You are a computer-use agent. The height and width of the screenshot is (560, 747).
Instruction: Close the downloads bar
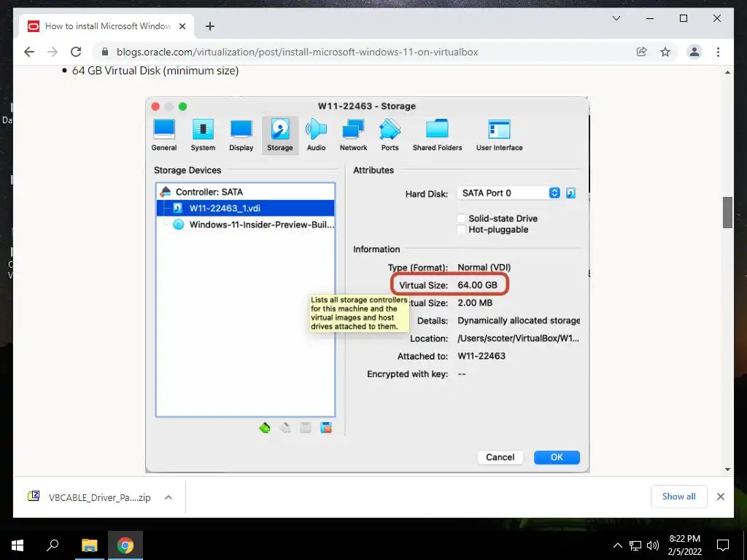tap(720, 497)
